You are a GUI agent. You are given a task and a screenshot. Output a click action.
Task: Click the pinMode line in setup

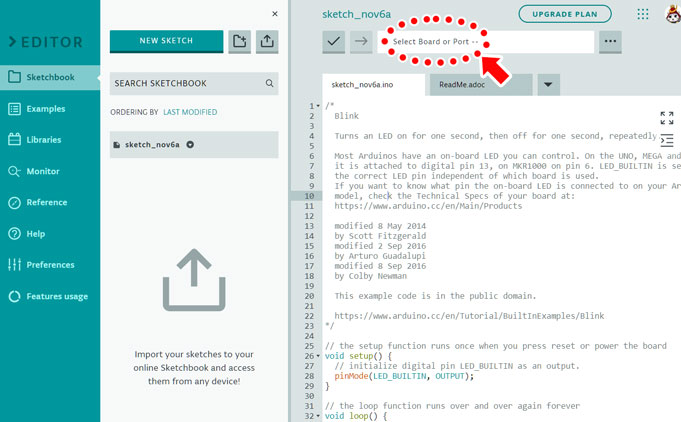point(404,376)
